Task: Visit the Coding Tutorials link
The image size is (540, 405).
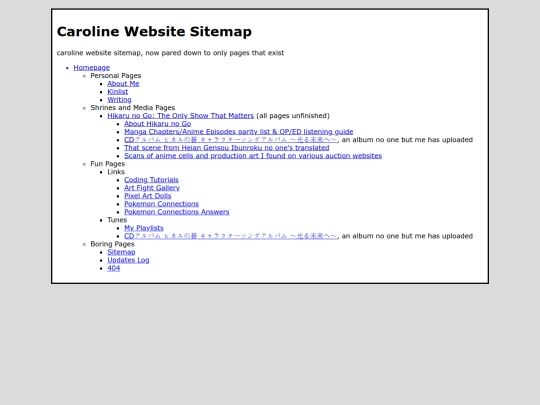Action: pos(151,180)
